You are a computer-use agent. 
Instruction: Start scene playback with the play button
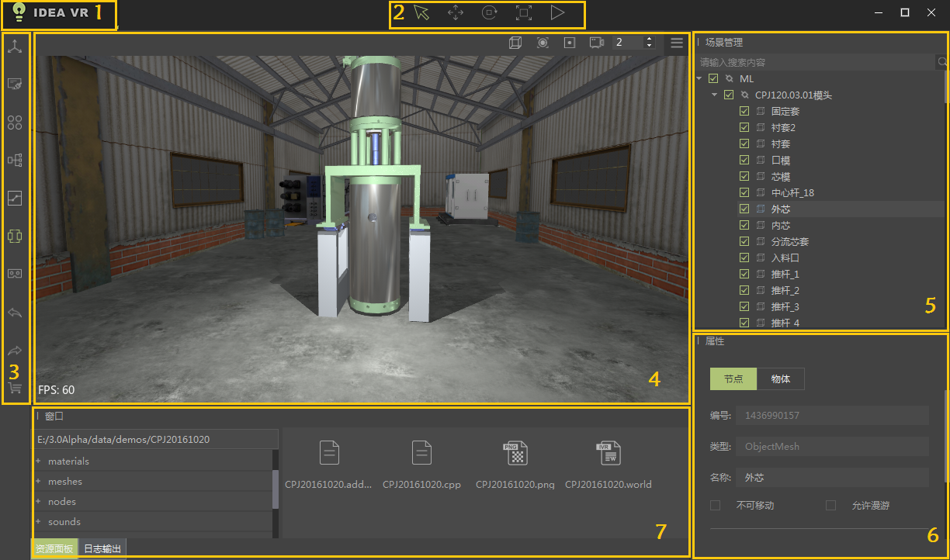[557, 12]
